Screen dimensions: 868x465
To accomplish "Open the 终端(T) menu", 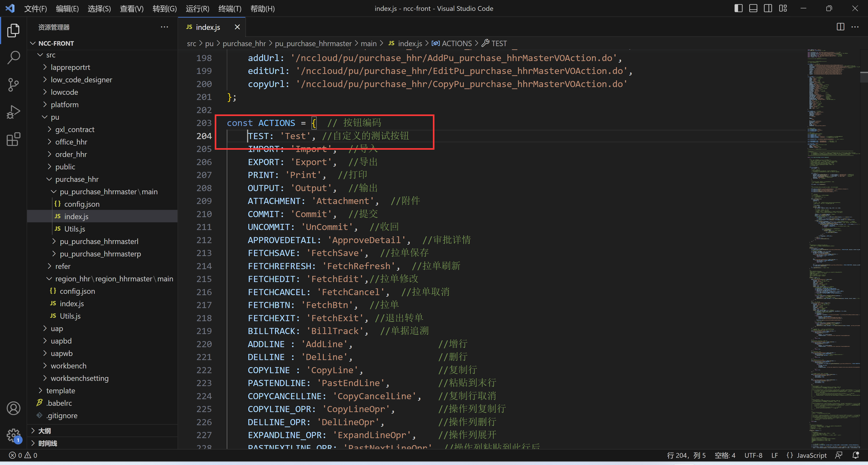I will click(x=229, y=8).
